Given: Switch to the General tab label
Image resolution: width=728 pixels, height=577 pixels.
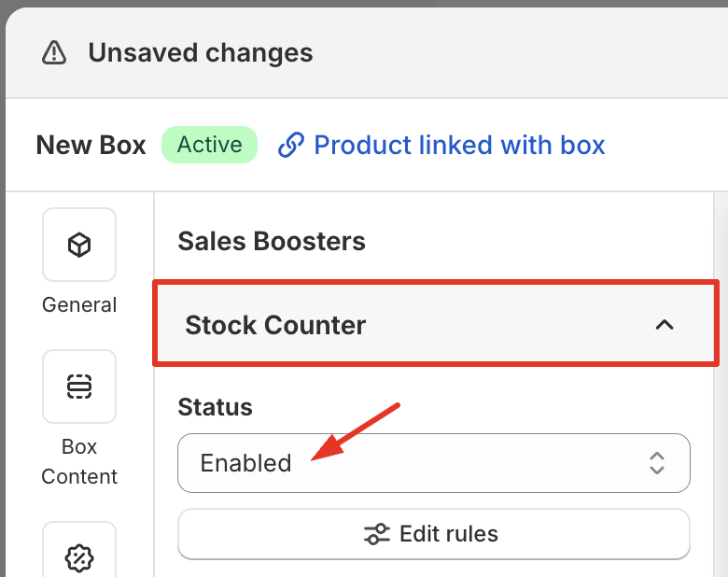Looking at the screenshot, I should (x=79, y=305).
